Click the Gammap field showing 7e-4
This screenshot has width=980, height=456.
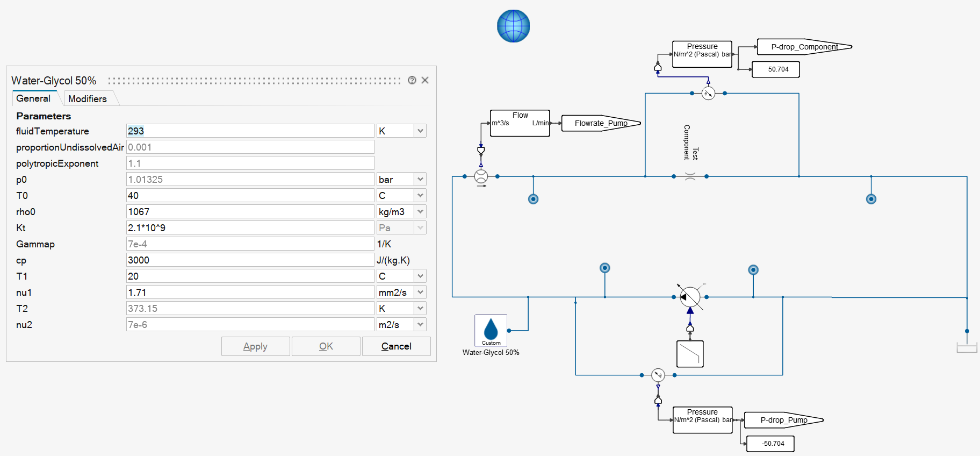coord(250,244)
